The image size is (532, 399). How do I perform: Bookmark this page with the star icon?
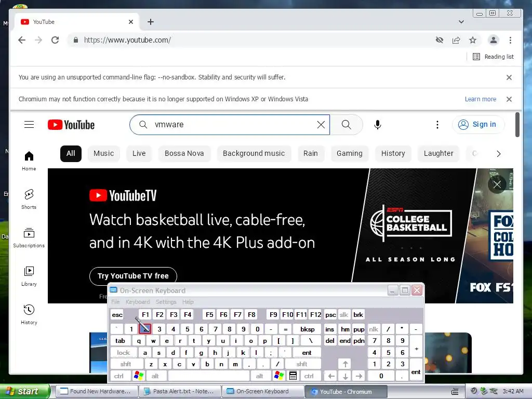pyautogui.click(x=473, y=40)
